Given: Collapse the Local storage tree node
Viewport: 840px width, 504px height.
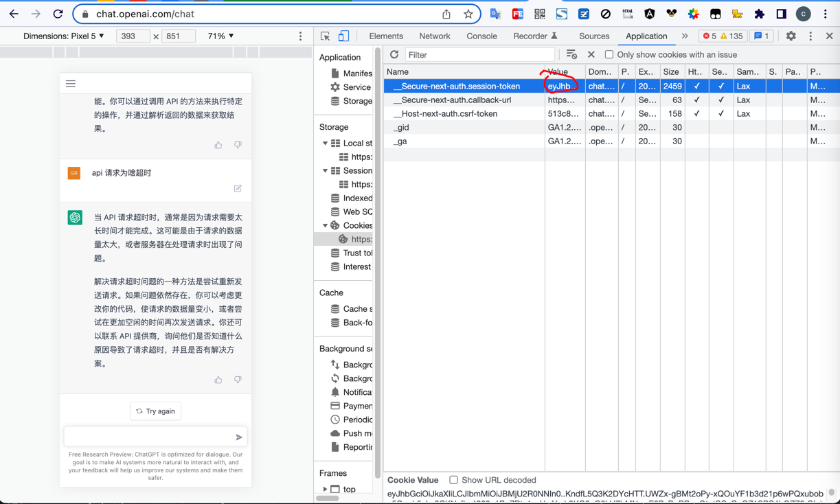Looking at the screenshot, I should point(325,144).
